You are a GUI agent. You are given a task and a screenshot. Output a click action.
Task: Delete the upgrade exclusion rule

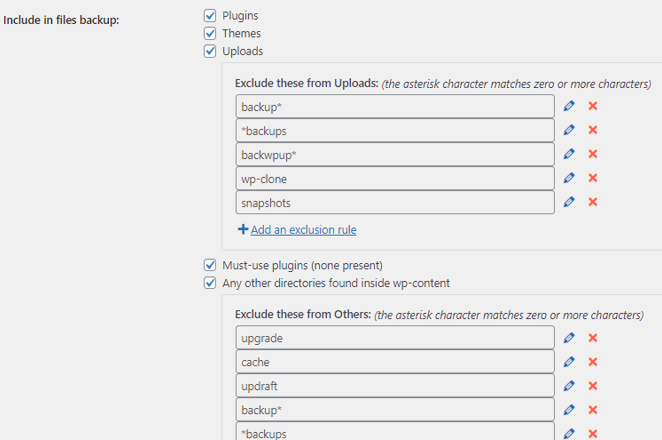pos(592,338)
